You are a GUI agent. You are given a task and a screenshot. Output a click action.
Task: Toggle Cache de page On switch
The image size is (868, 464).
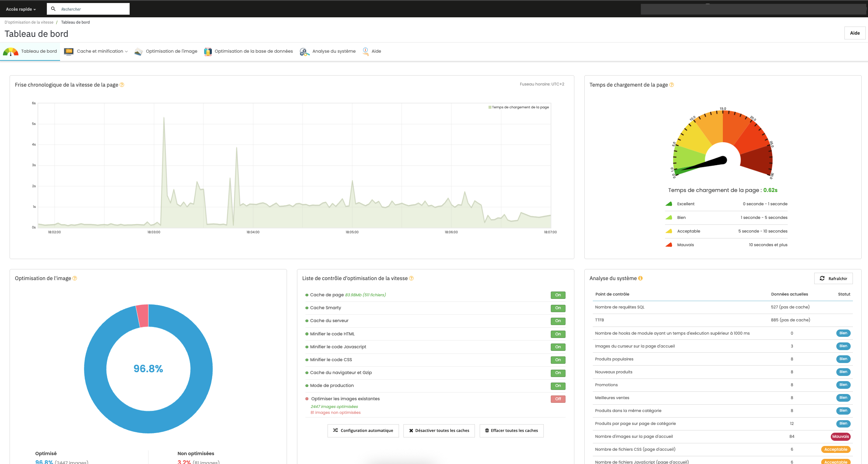click(x=558, y=295)
